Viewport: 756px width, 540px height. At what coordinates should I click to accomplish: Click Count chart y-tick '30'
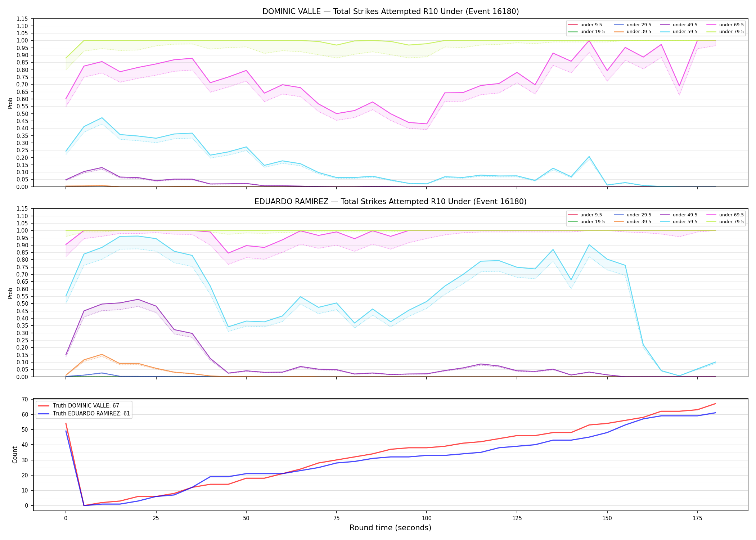tap(25, 460)
